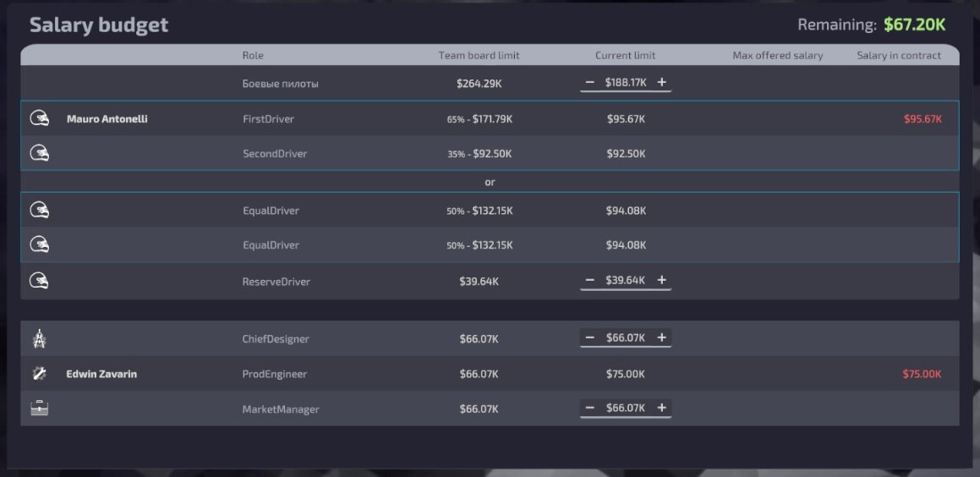
Task: Click the $264.29K team board limit
Action: 479,83
